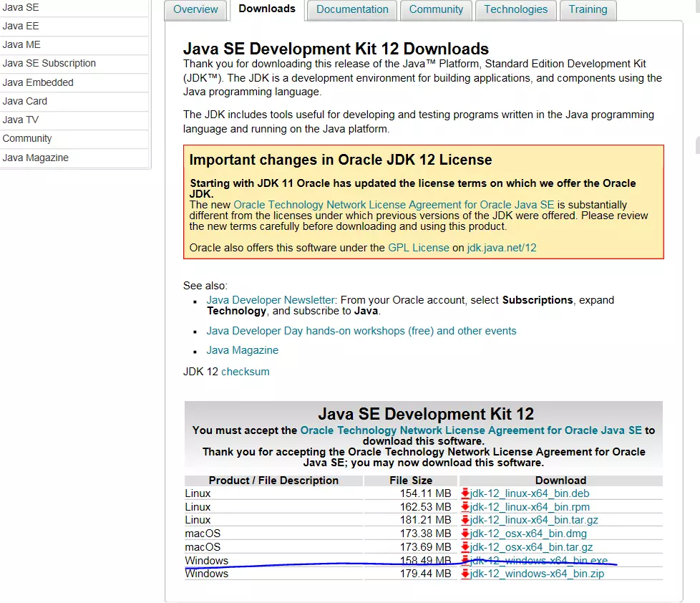Click the 162.53 MB file size
Image resolution: width=700 pixels, height=603 pixels.
[425, 506]
